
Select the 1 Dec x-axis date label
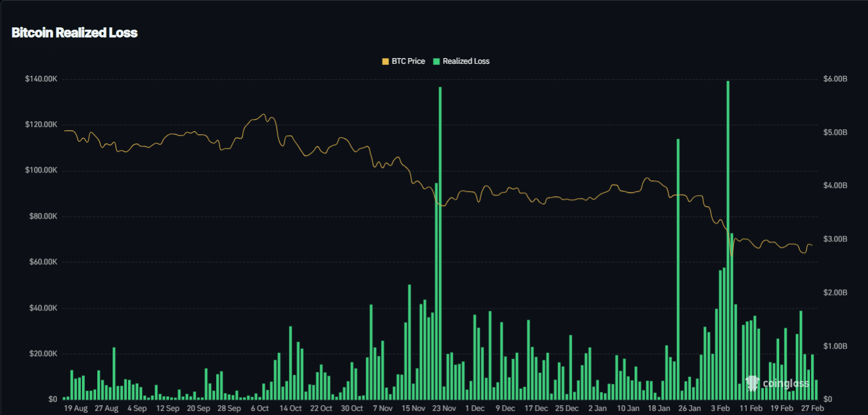(474, 408)
